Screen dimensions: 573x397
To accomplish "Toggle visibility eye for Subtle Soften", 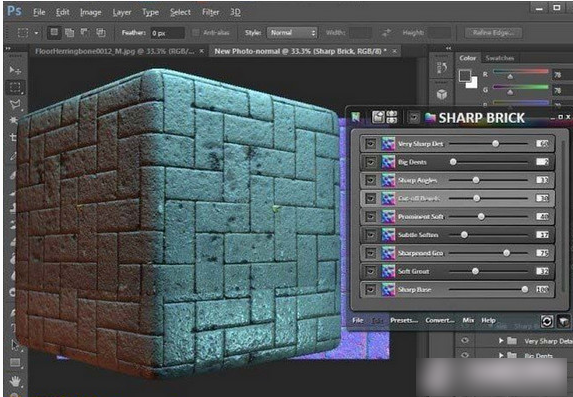I will [370, 235].
